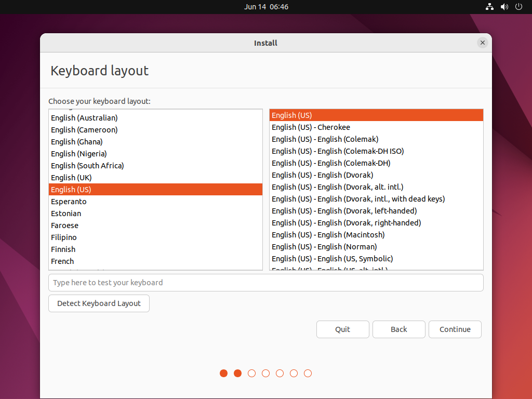Click the volume speaker icon
The width and height of the screenshot is (532, 399).
[504, 7]
